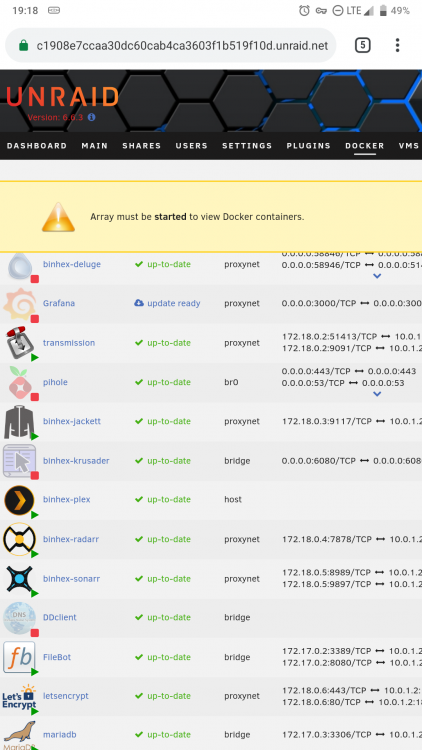Click the warning triangle icon
This screenshot has height=750, width=422.
tap(58, 217)
